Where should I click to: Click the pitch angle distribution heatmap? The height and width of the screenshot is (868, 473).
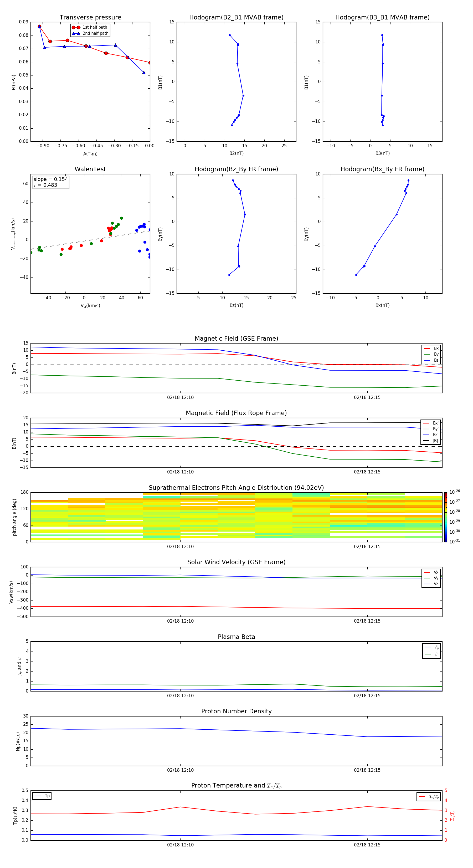coord(236,517)
